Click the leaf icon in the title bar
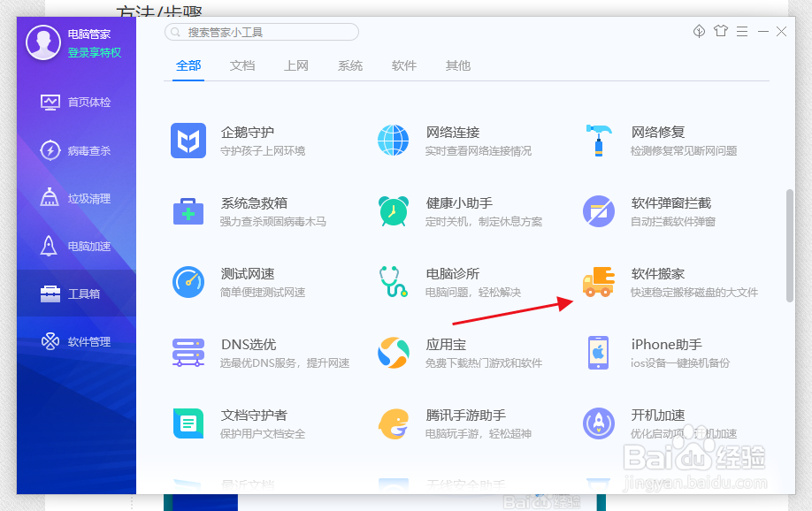Image resolution: width=812 pixels, height=511 pixels. (699, 31)
